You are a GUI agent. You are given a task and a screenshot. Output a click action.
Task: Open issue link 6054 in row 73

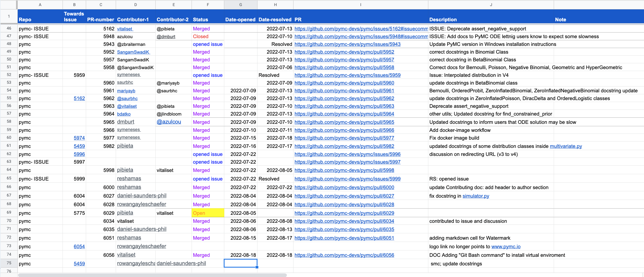click(79, 247)
